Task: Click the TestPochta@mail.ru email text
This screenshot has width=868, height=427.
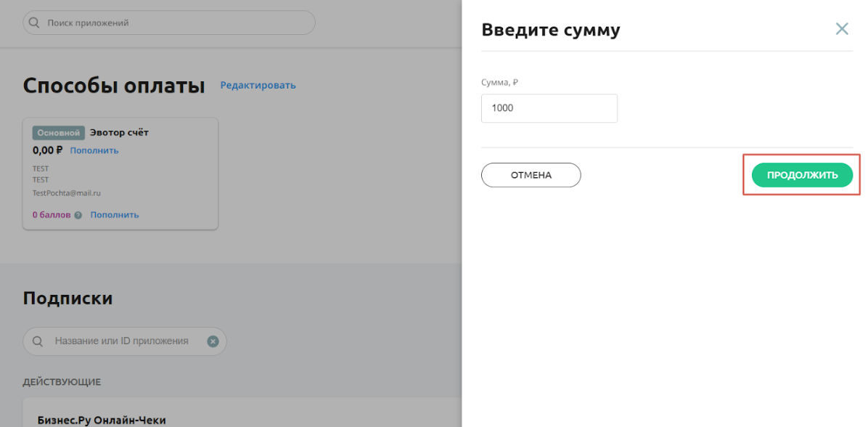Action: [x=67, y=193]
